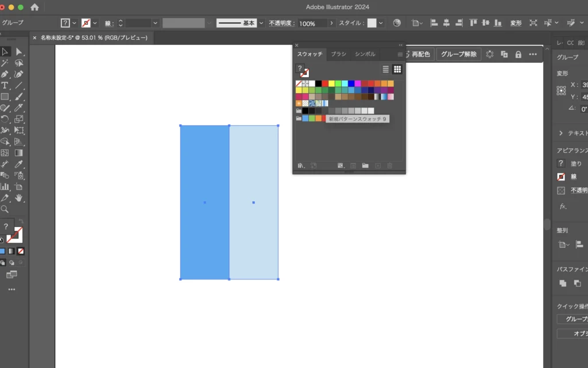Pick the Zoom tool magnifier
Screen dimensions: 588x368
pyautogui.click(x=5, y=209)
